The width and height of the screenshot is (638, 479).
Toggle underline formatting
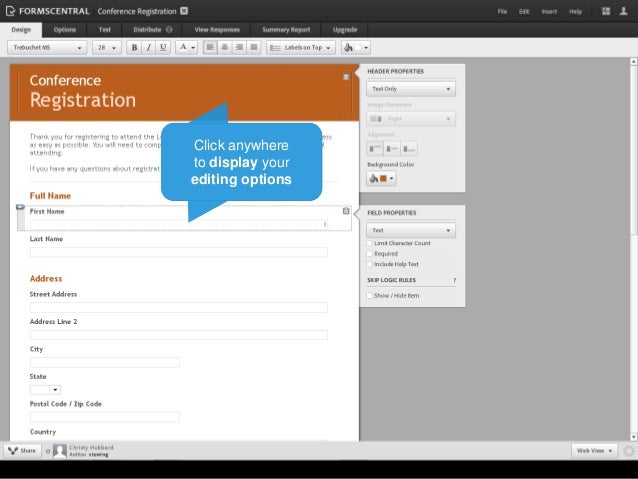(163, 48)
